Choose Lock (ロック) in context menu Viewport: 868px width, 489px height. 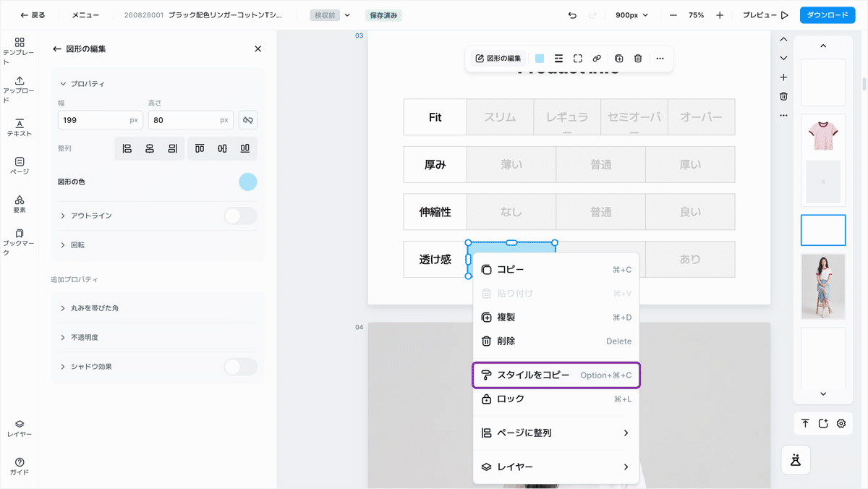556,399
